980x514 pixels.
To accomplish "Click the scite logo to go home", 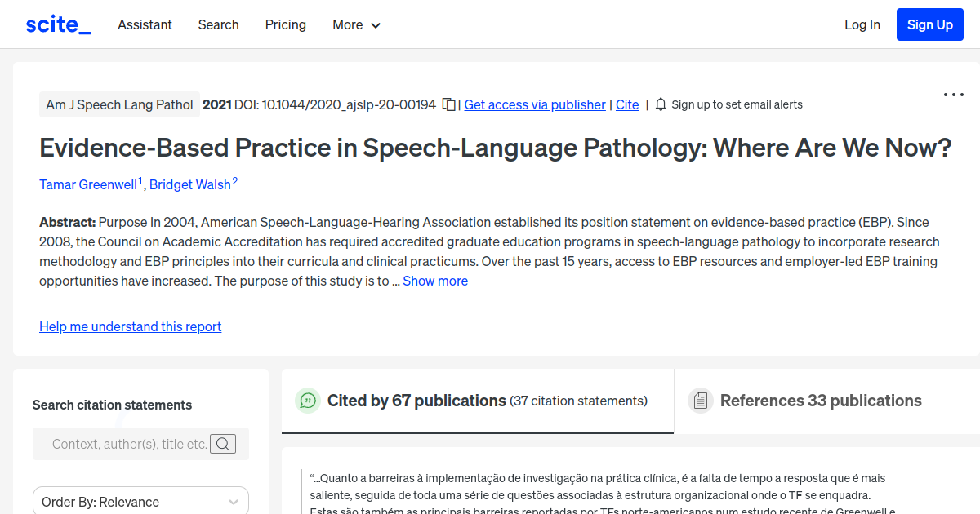I will (x=57, y=24).
